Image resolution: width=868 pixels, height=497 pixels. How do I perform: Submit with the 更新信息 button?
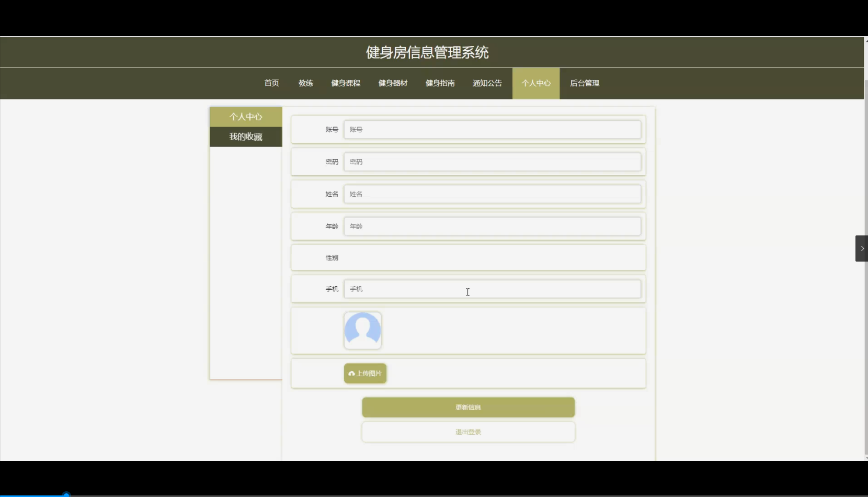point(468,407)
